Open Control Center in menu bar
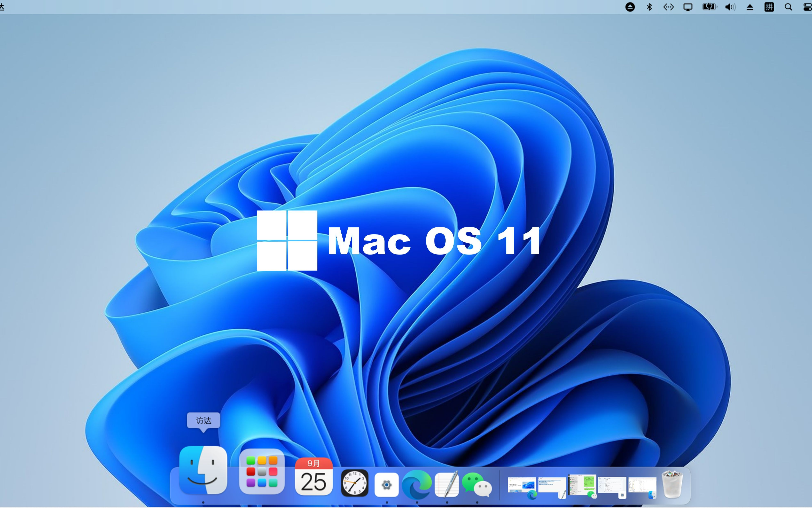812x508 pixels. coord(808,7)
